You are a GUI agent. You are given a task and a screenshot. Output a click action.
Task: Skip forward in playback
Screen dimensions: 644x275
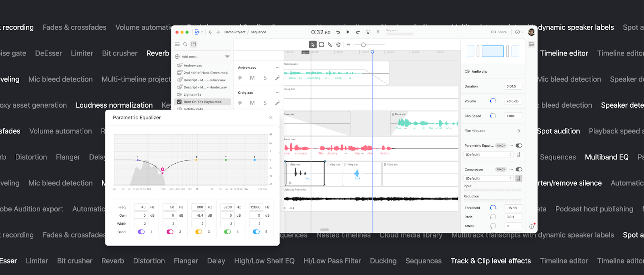[358, 32]
